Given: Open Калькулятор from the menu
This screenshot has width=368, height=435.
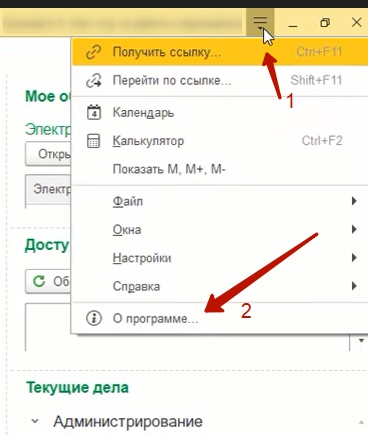Looking at the screenshot, I should [220, 141].
